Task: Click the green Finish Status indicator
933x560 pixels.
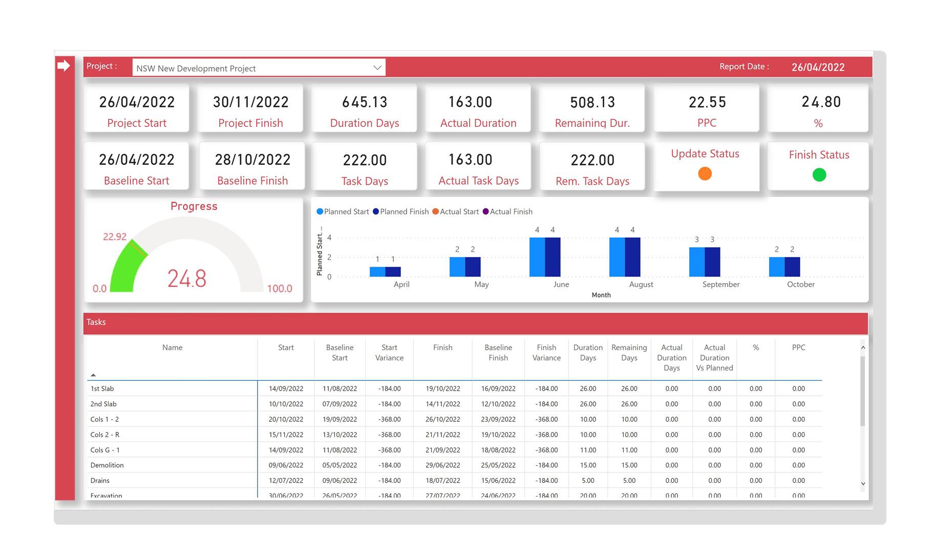Action: point(819,175)
